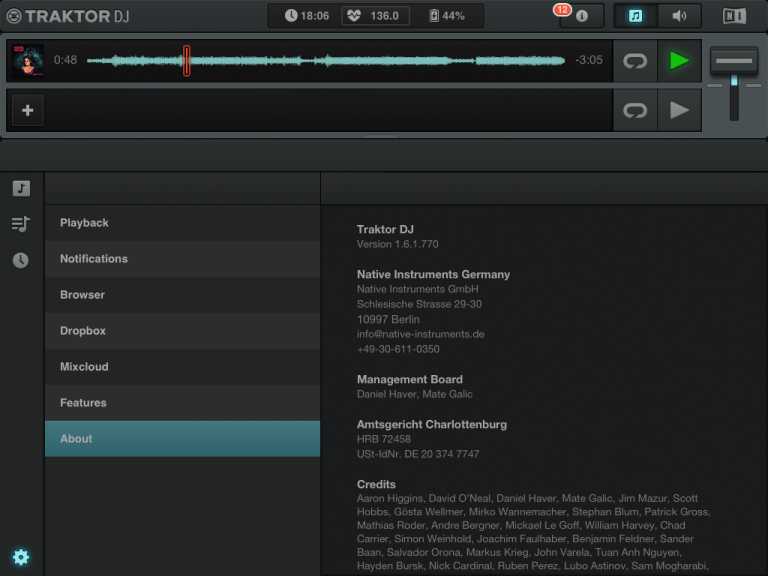Open the notifications info icon with badge

[x=581, y=16]
